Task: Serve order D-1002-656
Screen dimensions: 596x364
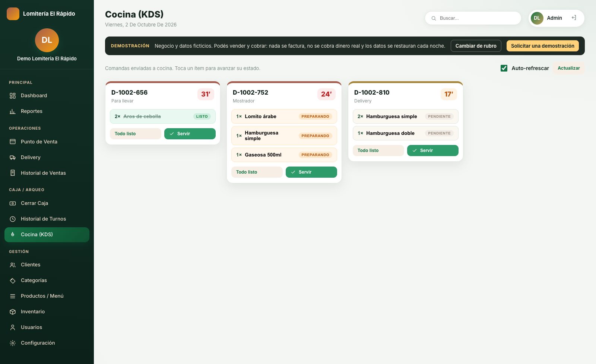Action: 190,134
